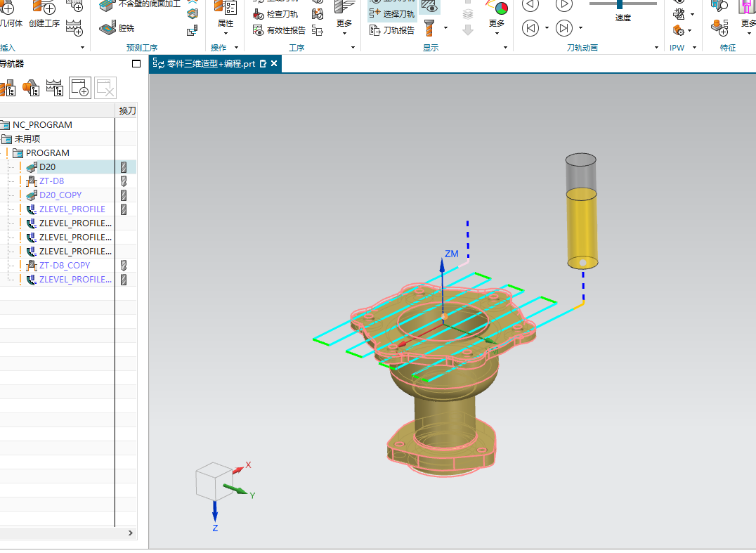The height and width of the screenshot is (553, 756).
Task: Select the 零件三维造型+编程.prt document tab
Action: (x=210, y=64)
